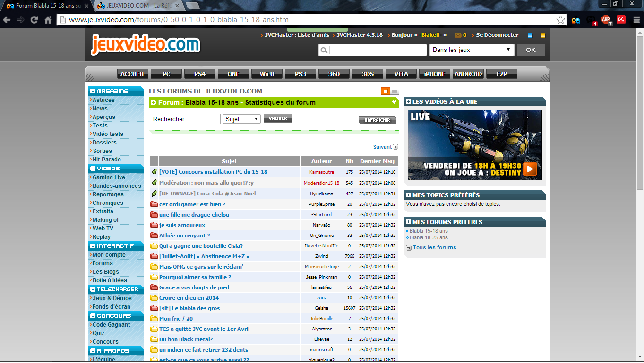Click the yellow folder icon beside 'Mon fric / 20'
Screen dimensions: 644x363
click(154, 319)
